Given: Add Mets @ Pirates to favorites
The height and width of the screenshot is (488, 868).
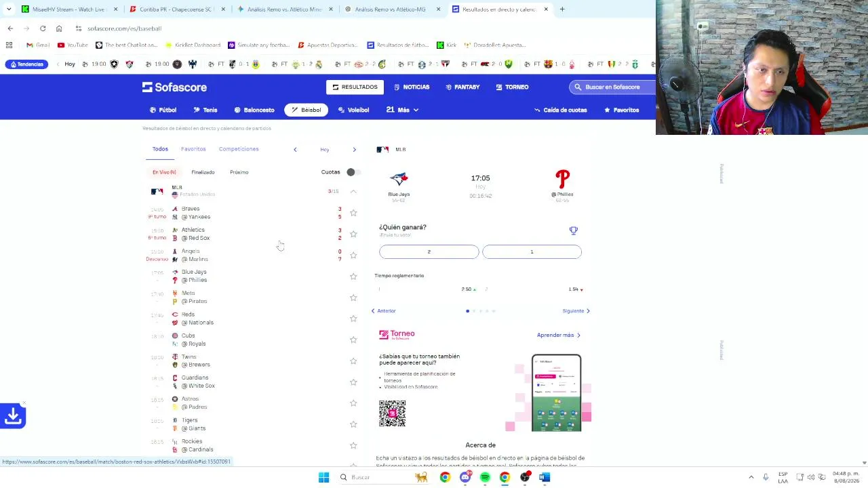Looking at the screenshot, I should 353,298.
